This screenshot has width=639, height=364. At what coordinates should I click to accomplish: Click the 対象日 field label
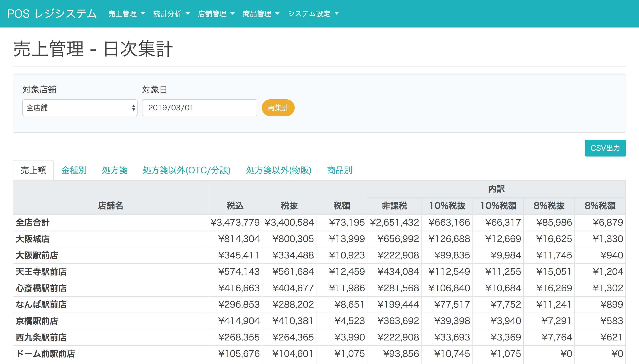(x=155, y=90)
